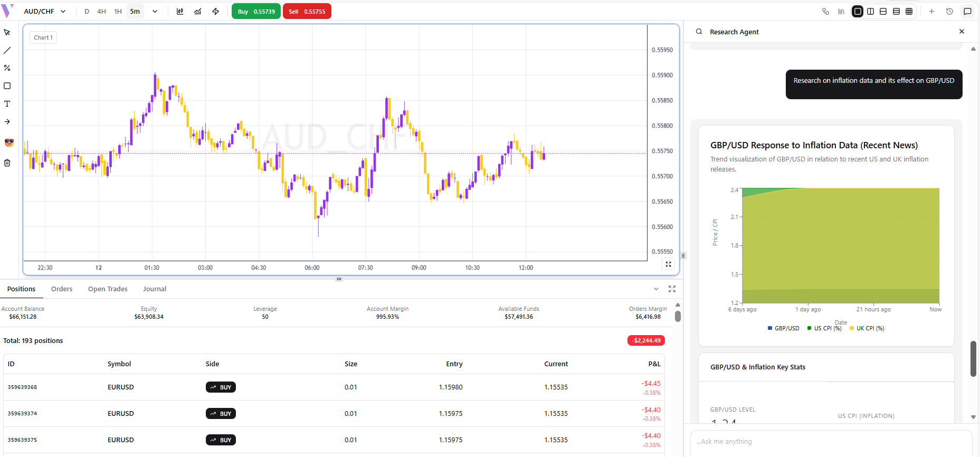This screenshot has height=457, width=980.
Task: Switch to the two-column chart layout
Action: (870, 12)
